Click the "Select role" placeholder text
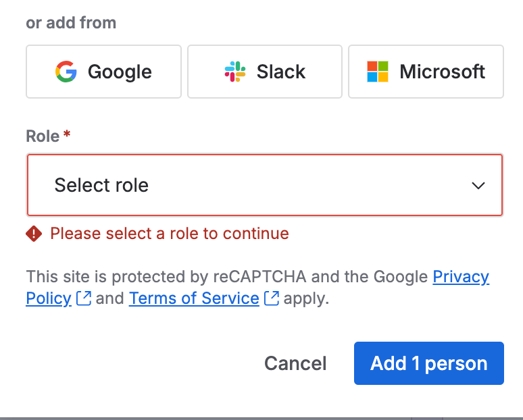523x420 pixels. pos(101,185)
